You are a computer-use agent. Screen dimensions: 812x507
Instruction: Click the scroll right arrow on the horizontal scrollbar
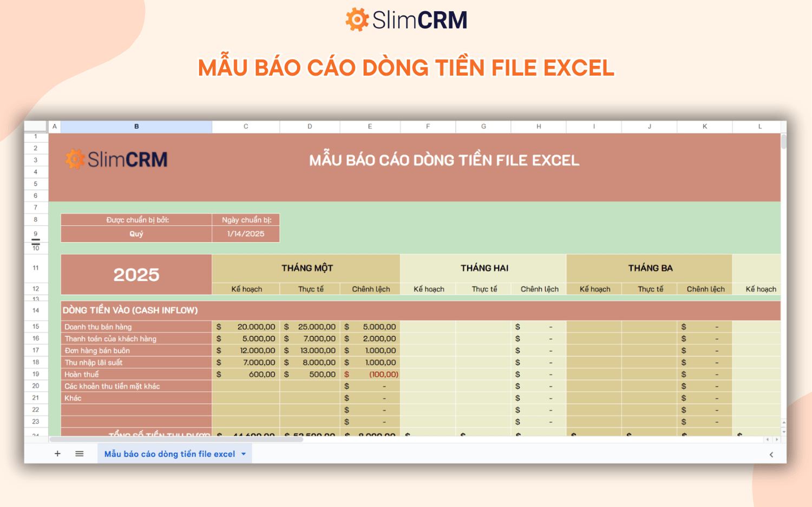(x=776, y=439)
